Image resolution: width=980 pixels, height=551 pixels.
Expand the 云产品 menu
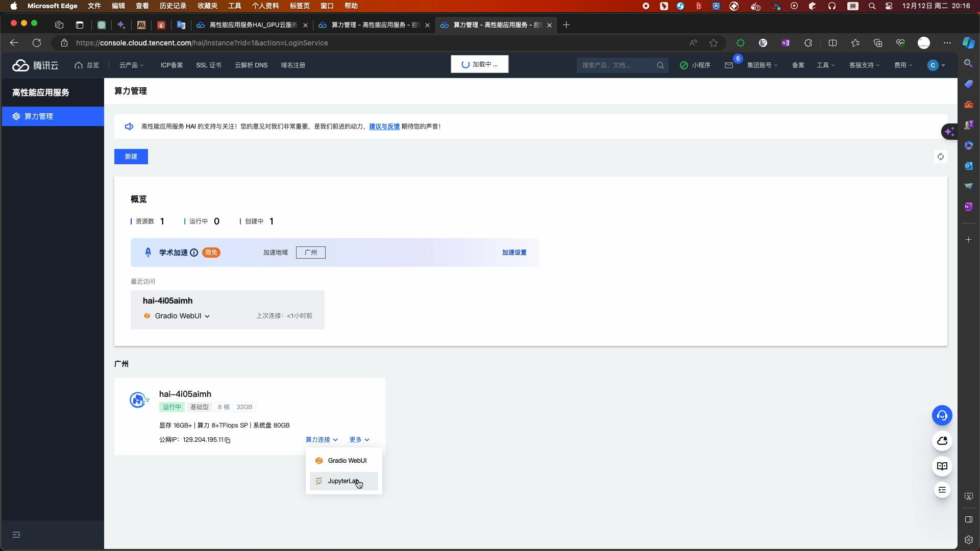coord(131,65)
